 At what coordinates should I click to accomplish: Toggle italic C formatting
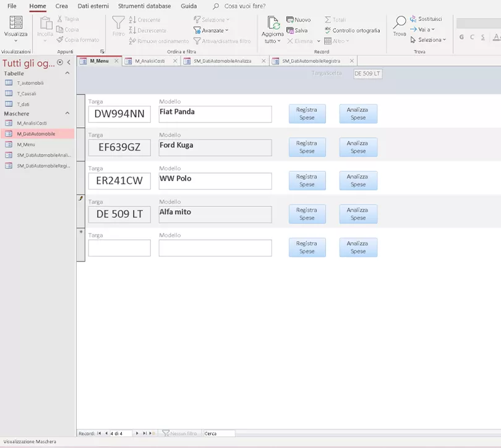(x=472, y=37)
